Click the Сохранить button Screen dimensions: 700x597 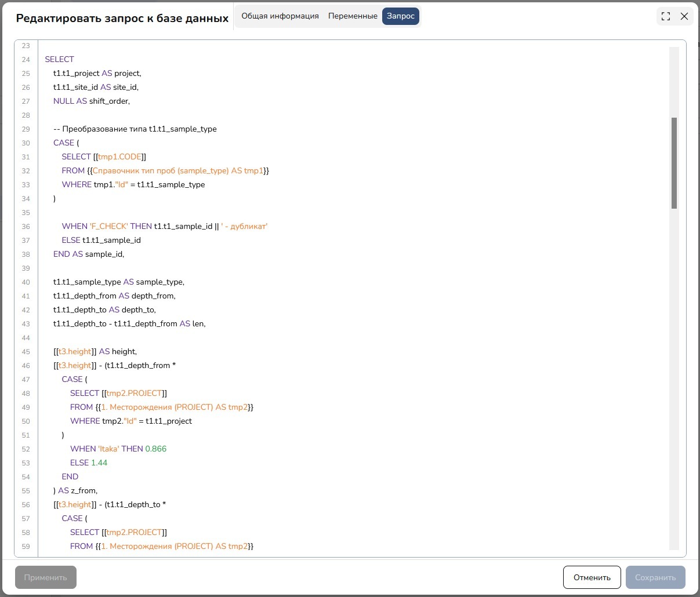click(x=655, y=577)
